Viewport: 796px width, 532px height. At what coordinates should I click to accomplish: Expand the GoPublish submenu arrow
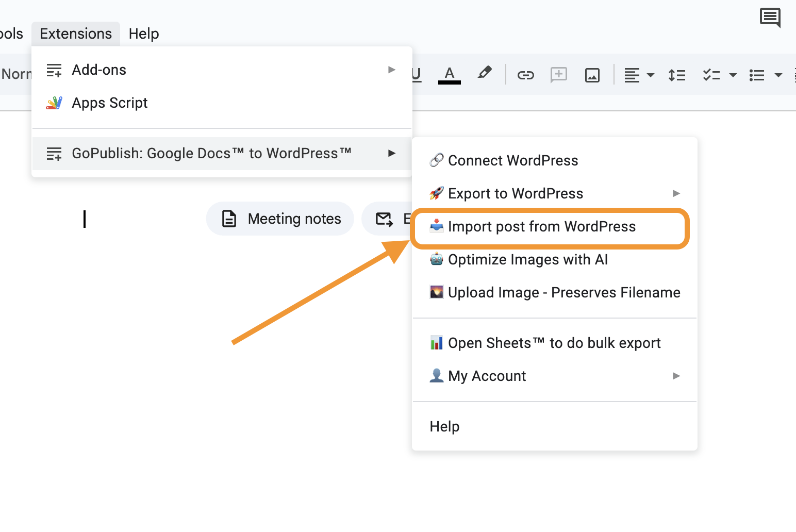392,153
